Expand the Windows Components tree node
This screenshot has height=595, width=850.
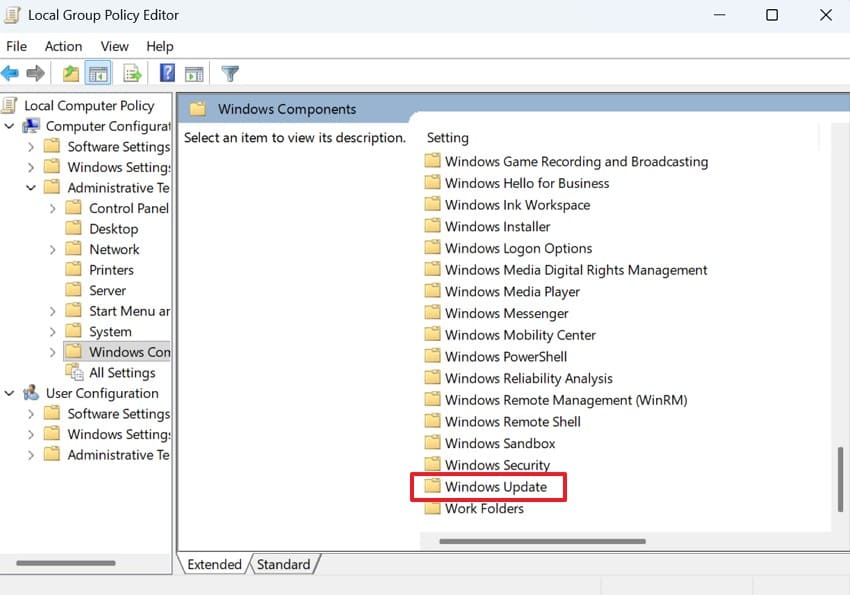pos(53,352)
